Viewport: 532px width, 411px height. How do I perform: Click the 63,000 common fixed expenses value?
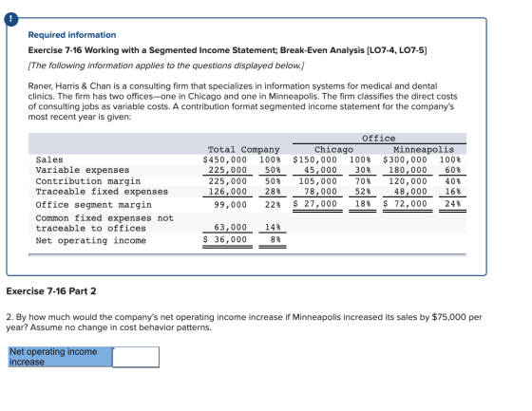click(x=230, y=227)
